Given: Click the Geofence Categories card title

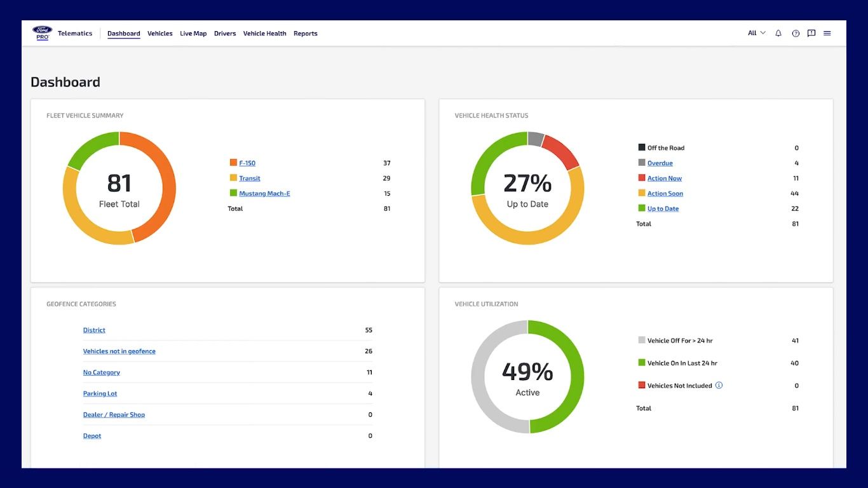Looking at the screenshot, I should [81, 304].
